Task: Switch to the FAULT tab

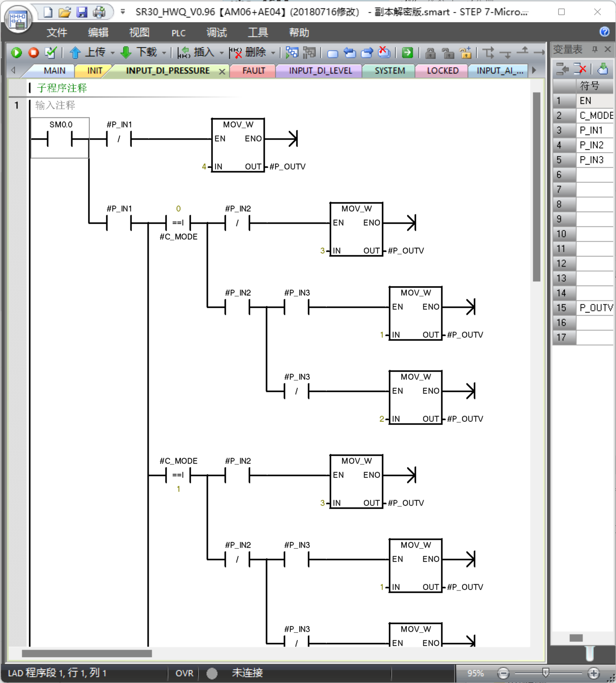Action: pyautogui.click(x=253, y=71)
